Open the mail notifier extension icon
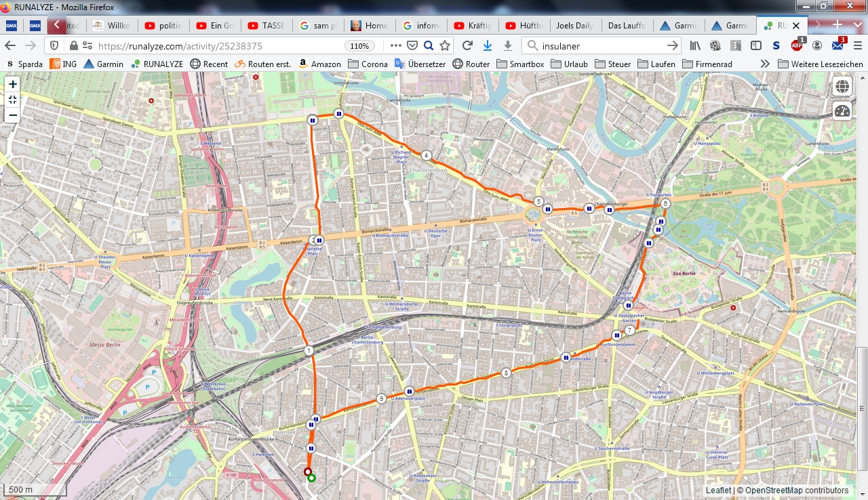 click(x=838, y=45)
